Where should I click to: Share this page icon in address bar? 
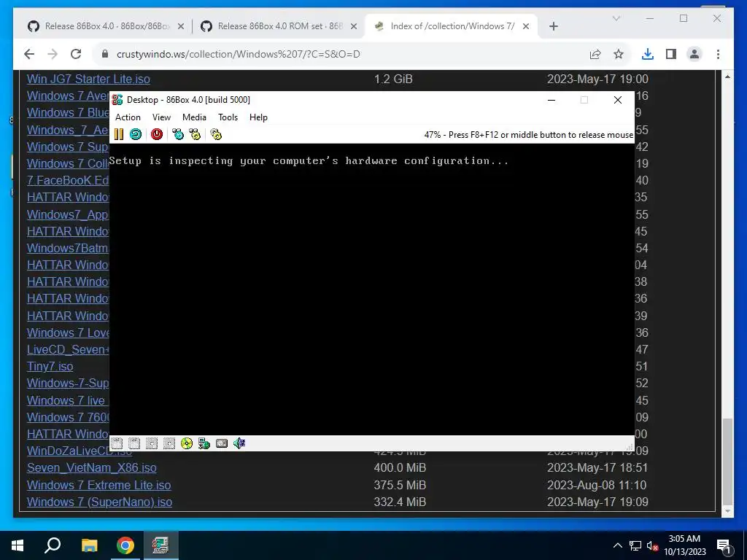[x=595, y=54]
